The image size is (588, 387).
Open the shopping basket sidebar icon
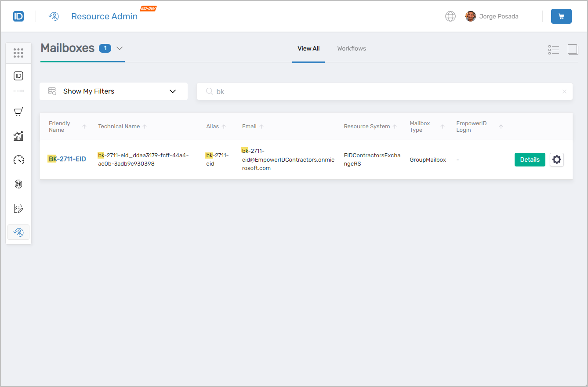18,112
